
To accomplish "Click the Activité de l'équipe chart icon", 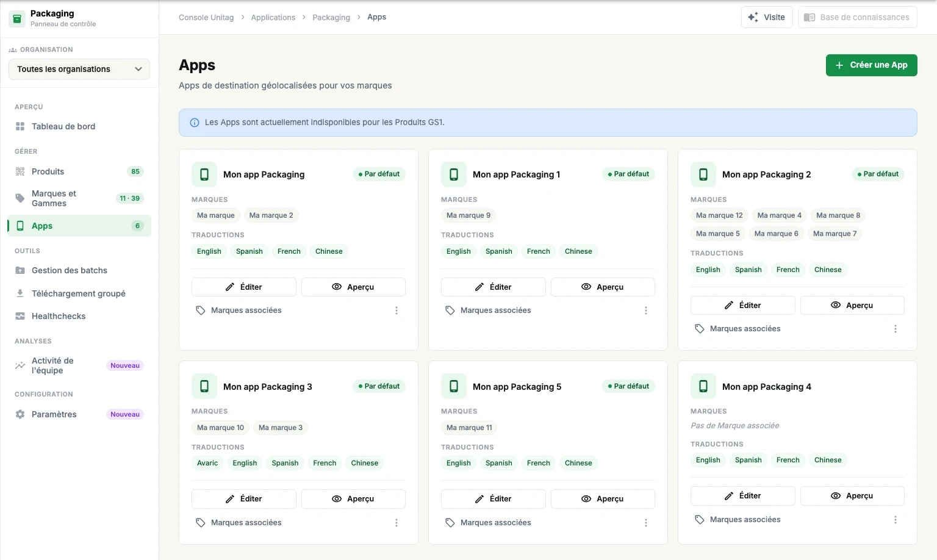I will tap(20, 365).
